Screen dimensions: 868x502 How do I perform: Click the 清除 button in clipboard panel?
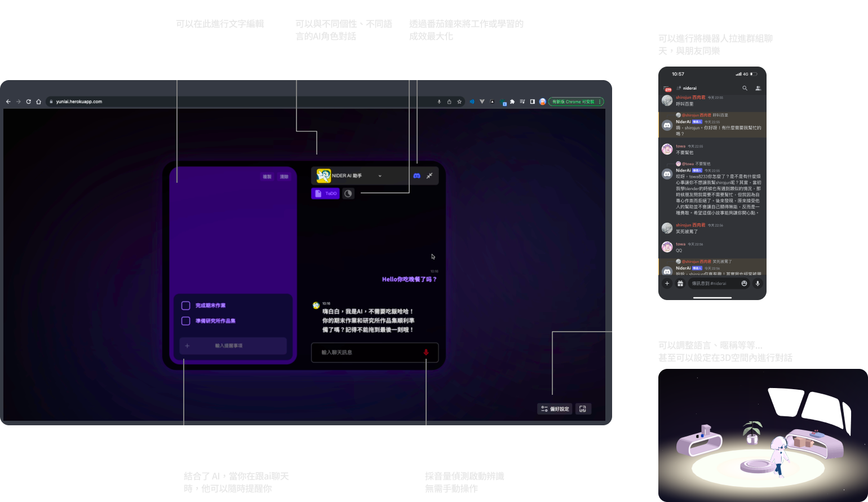[x=284, y=177]
